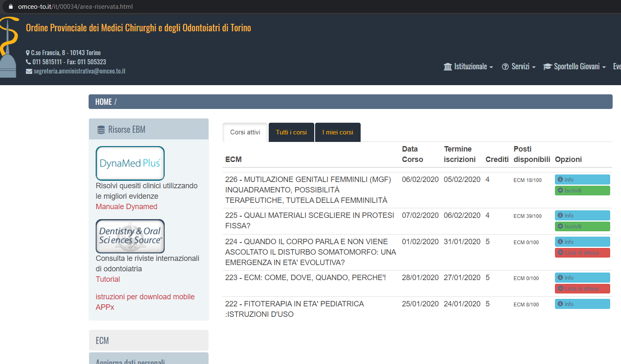Open the Manuale Dynamed link
The width and height of the screenshot is (621, 364).
(x=127, y=207)
